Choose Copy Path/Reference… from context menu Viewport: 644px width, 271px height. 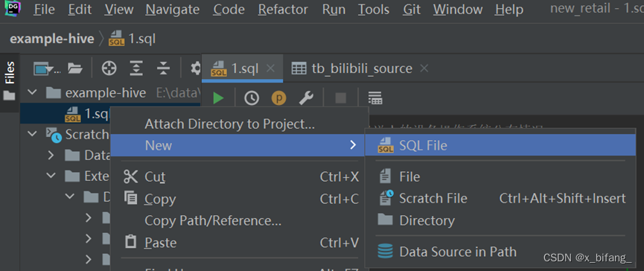237,220
